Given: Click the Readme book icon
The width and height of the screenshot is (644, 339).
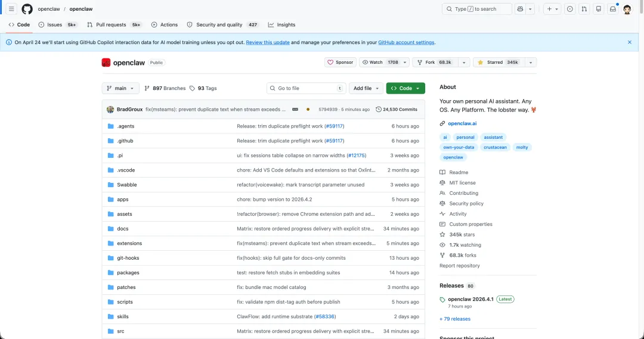Looking at the screenshot, I should click(442, 172).
